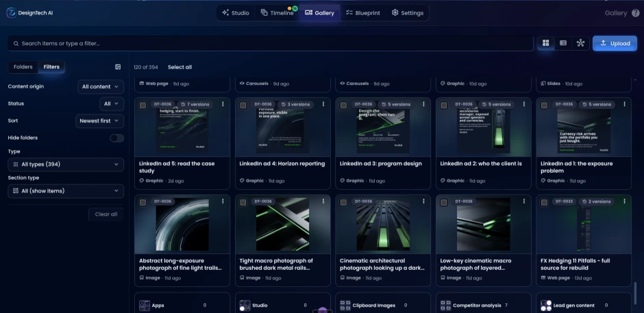Click the gallery vertical scrollbar thumb
Screen dimensions: 644x313
coord(636,294)
